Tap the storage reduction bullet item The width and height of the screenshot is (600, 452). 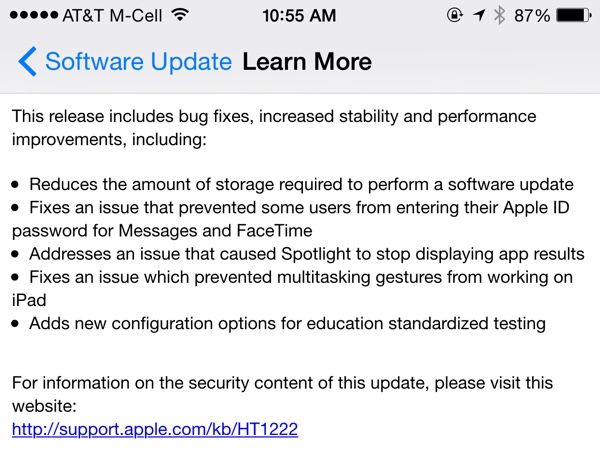pyautogui.click(x=300, y=184)
